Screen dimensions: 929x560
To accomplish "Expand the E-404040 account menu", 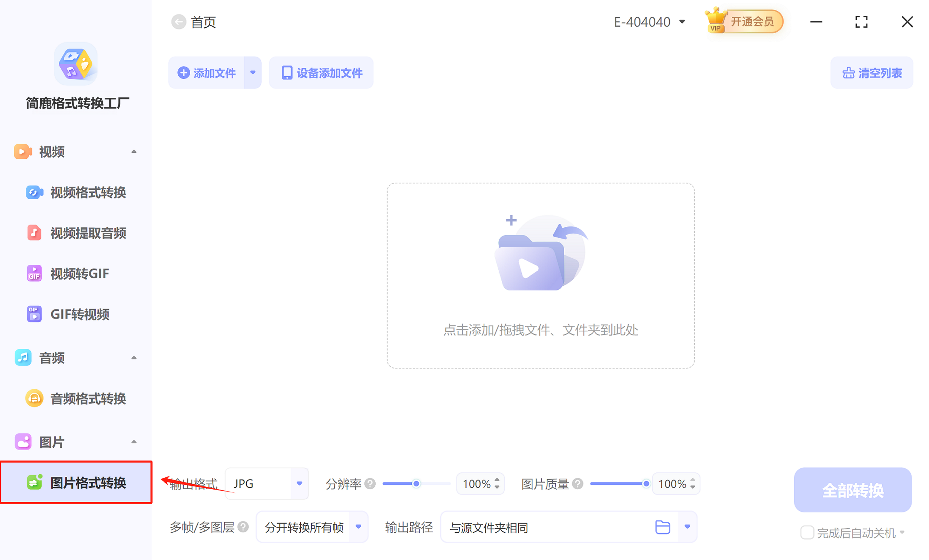I will coord(682,21).
